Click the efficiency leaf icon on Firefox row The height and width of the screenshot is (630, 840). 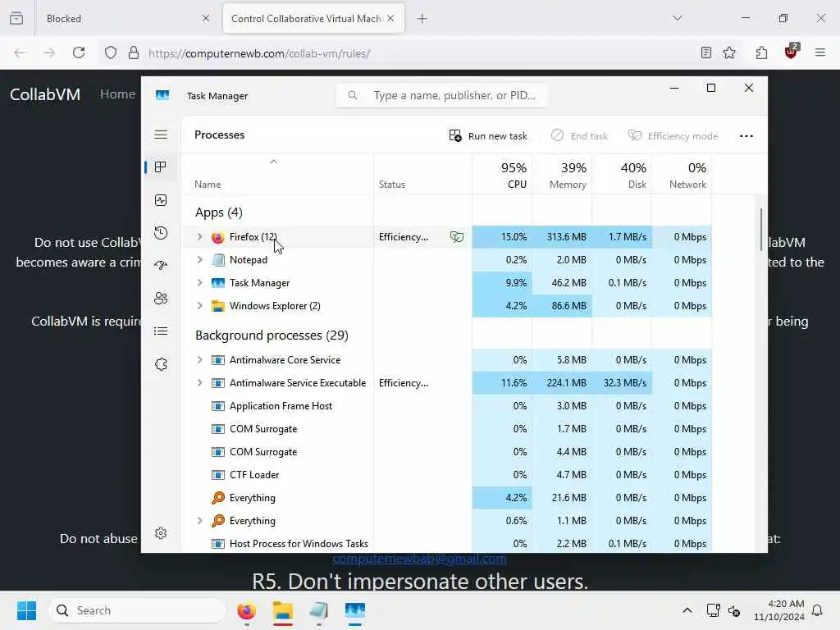[x=456, y=237]
